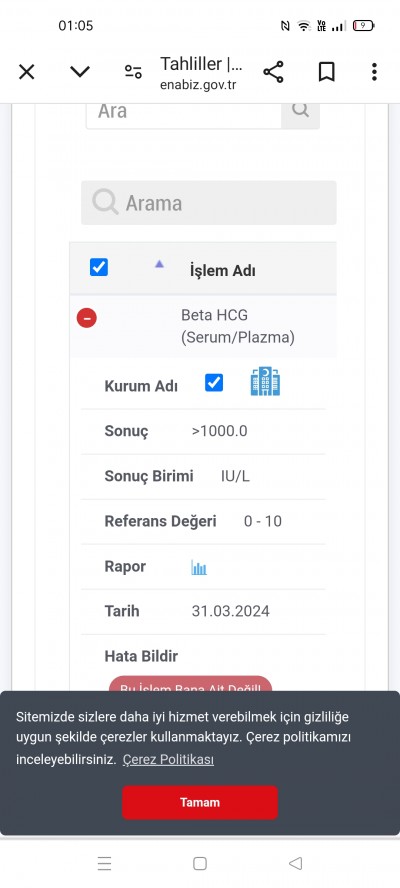400x888 pixels.
Task: Open site settings tune icon
Action: (133, 72)
